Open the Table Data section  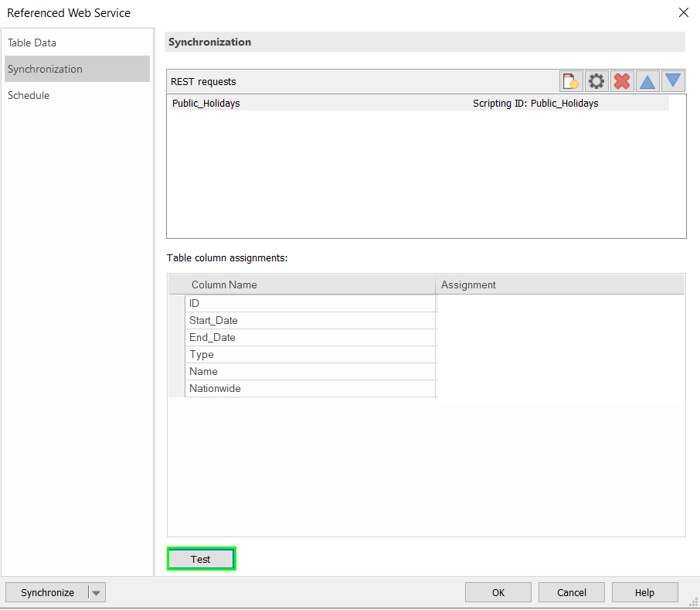coord(32,43)
